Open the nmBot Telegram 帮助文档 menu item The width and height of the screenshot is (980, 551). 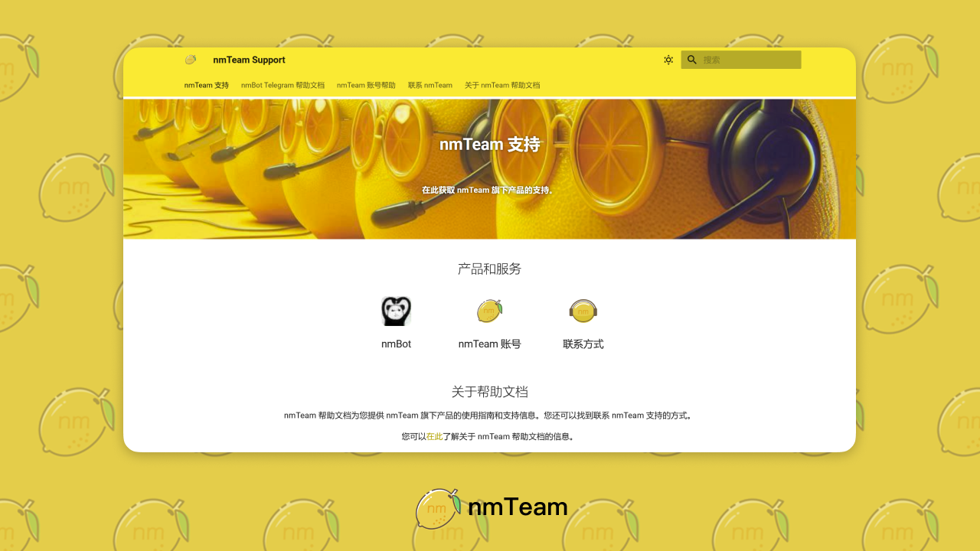[283, 85]
